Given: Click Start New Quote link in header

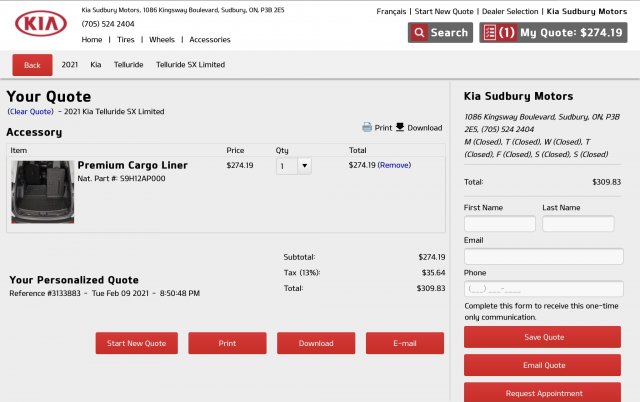Looking at the screenshot, I should (444, 11).
